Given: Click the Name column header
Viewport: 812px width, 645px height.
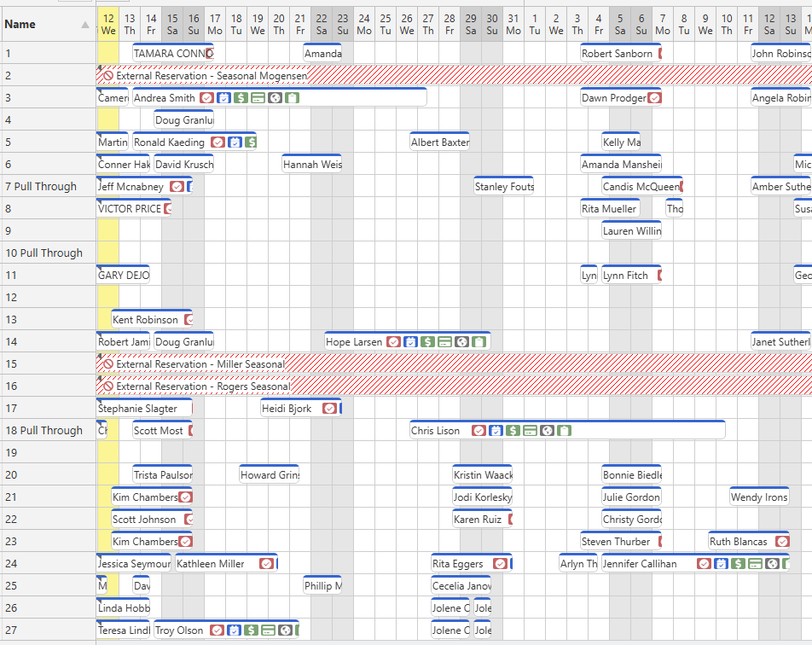Looking at the screenshot, I should coord(48,25).
